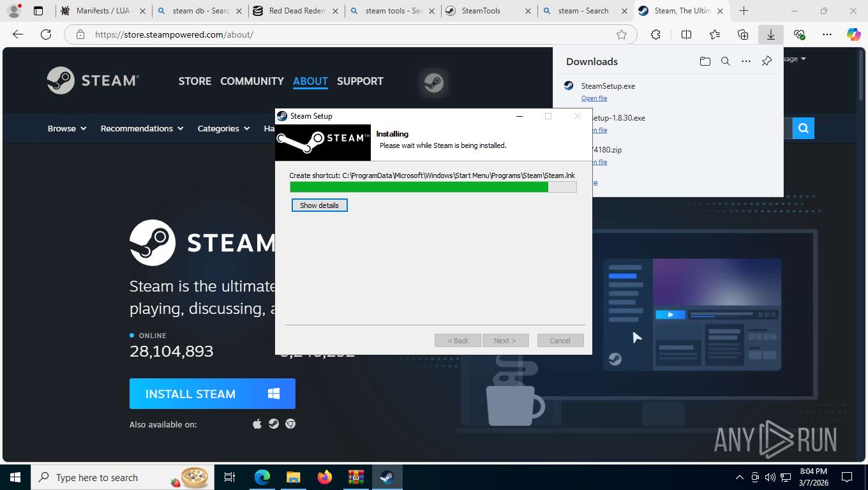This screenshot has width=868, height=490.
Task: Open WinRAR from the taskbar
Action: pos(355,477)
